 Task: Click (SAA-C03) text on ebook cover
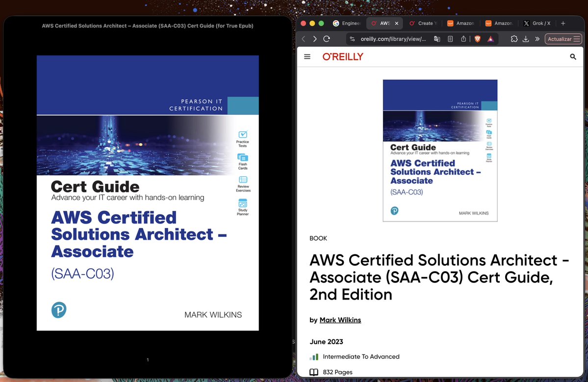coord(82,274)
